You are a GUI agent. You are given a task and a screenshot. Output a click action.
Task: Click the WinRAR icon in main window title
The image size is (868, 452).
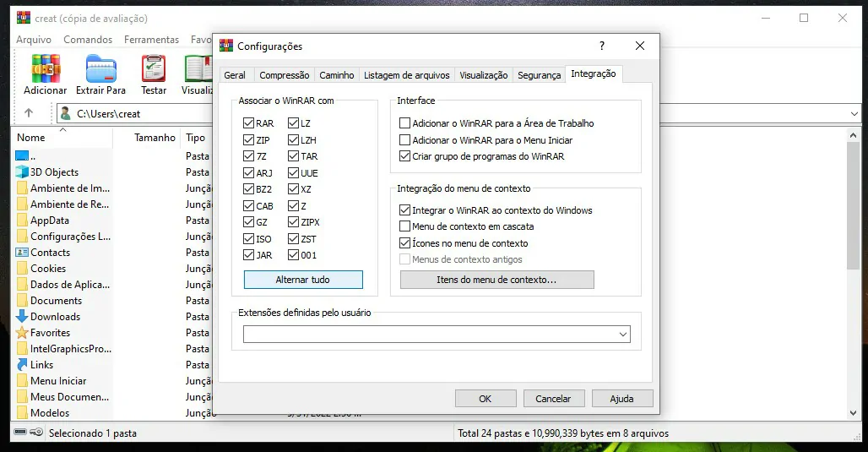click(24, 18)
